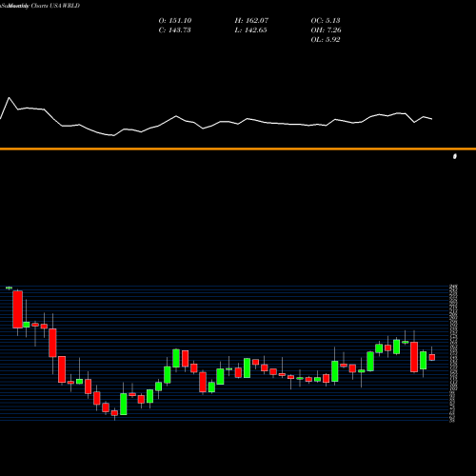Image resolution: width=476 pixels, height=476 pixels.
Task: Click the OC: 5.13 statistic
Action: click(326, 21)
